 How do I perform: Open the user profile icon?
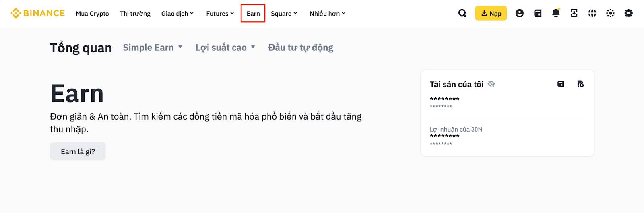tap(520, 13)
